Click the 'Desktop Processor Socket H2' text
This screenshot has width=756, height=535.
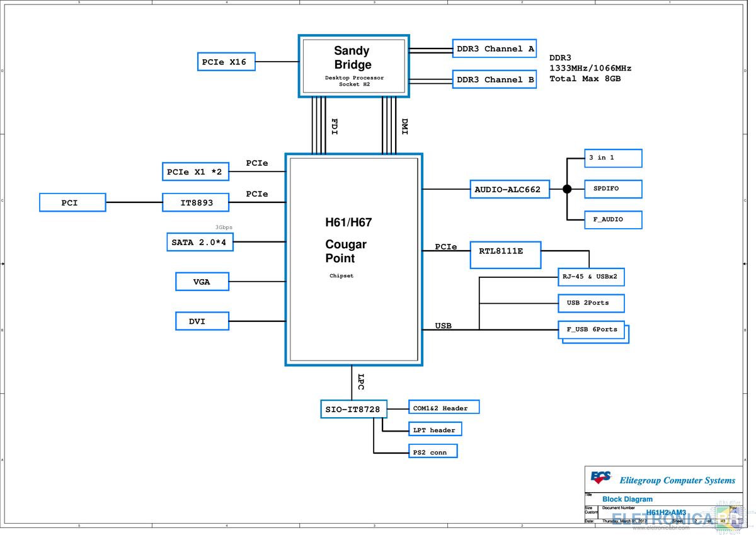tap(354, 81)
